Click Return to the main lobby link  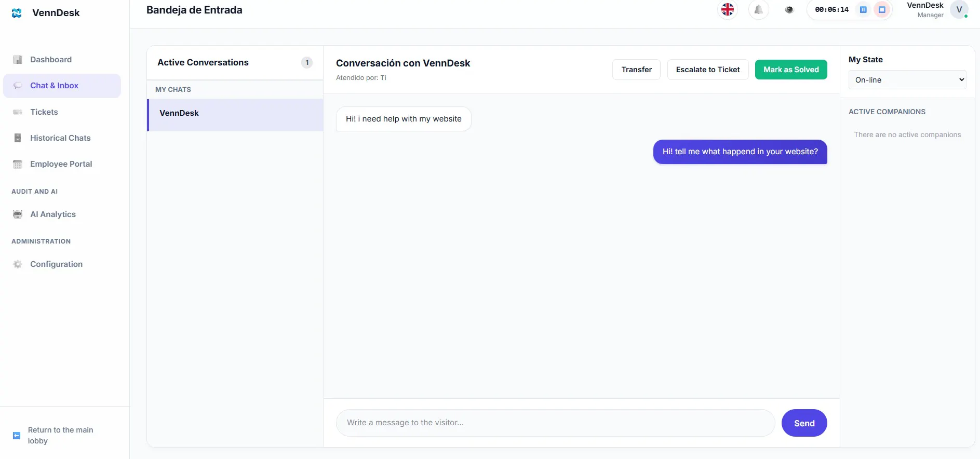click(60, 436)
